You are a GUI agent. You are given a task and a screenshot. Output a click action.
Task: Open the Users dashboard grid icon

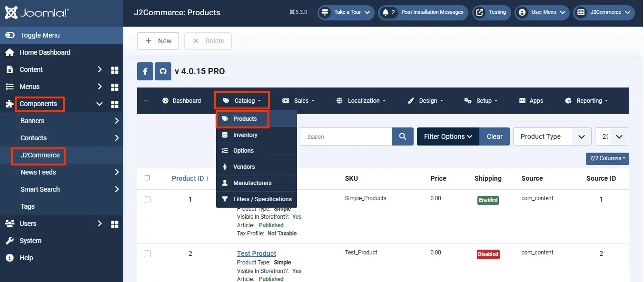click(x=114, y=224)
